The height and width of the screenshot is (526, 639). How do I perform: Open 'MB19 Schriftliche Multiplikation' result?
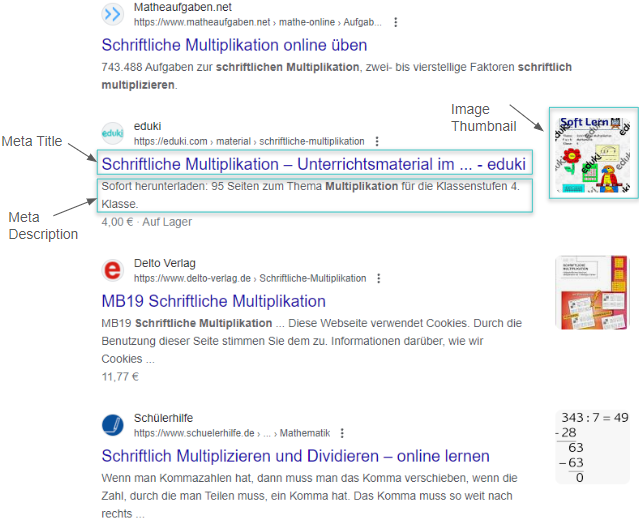click(214, 302)
